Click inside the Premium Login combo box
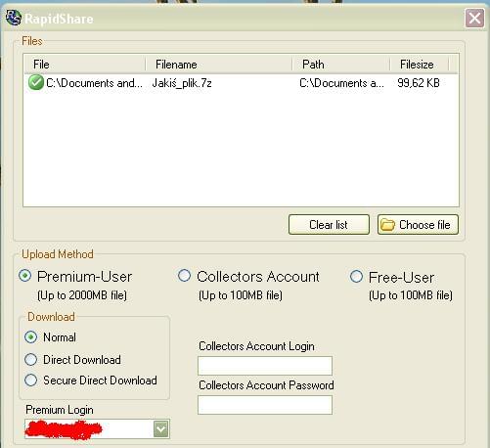490x448 pixels. tap(89, 428)
